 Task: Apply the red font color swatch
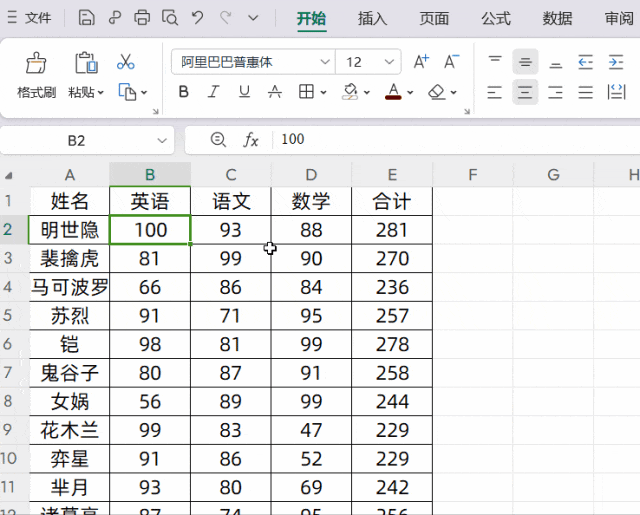[x=393, y=92]
